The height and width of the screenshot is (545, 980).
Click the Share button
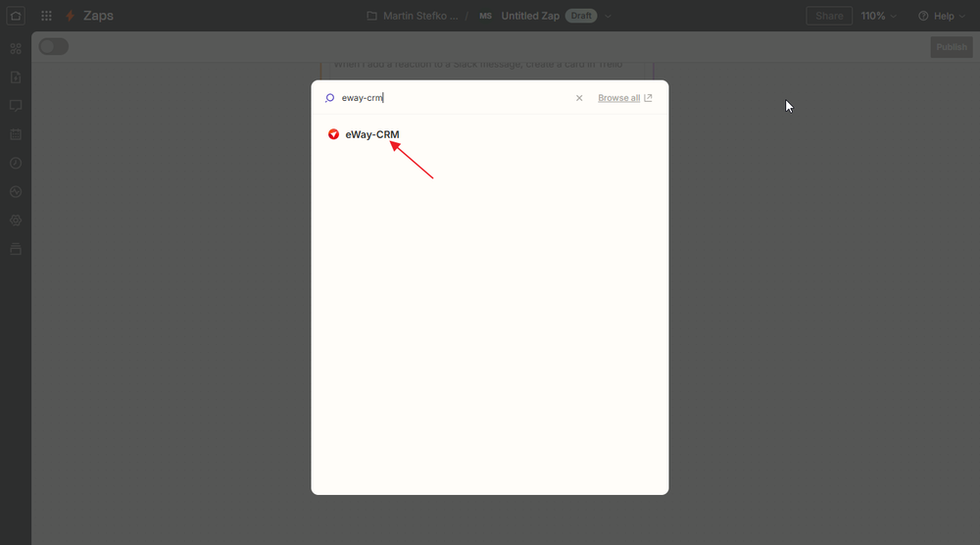(829, 16)
